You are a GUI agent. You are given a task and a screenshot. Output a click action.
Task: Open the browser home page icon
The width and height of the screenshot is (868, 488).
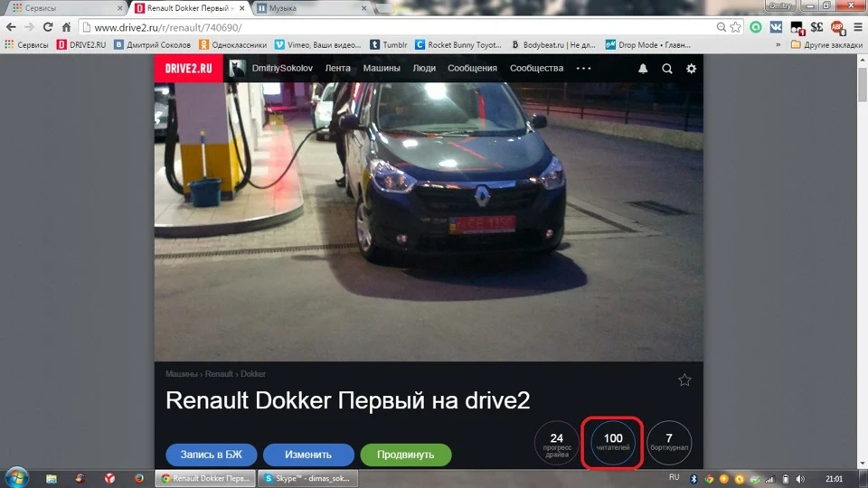click(66, 27)
